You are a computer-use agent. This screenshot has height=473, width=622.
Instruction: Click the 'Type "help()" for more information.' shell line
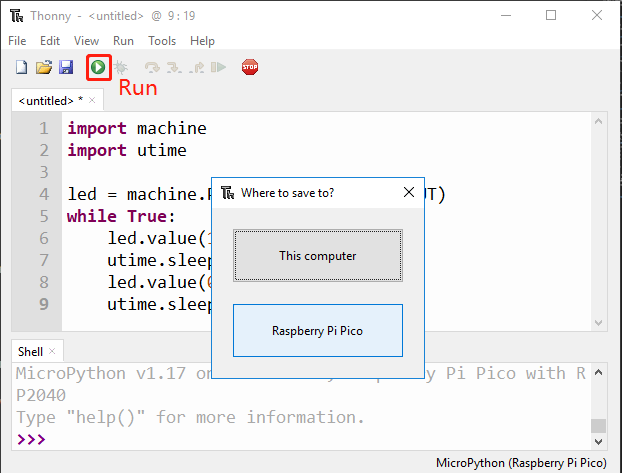pyautogui.click(x=190, y=417)
